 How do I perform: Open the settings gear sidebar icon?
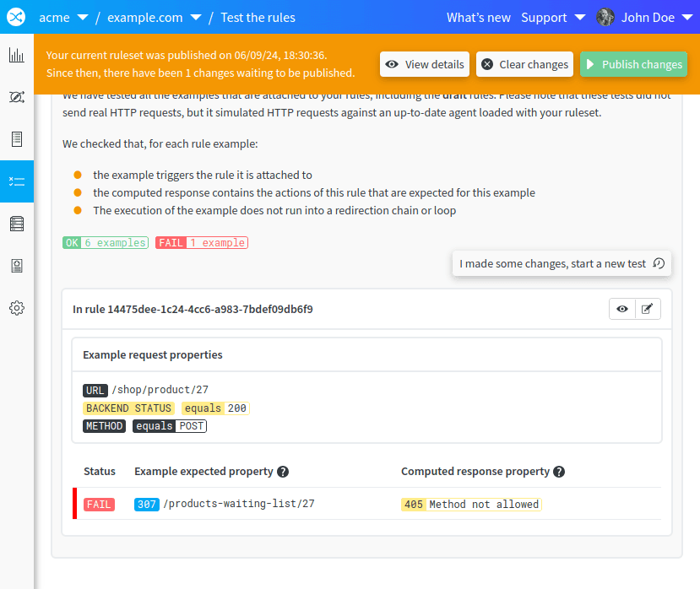[x=17, y=308]
